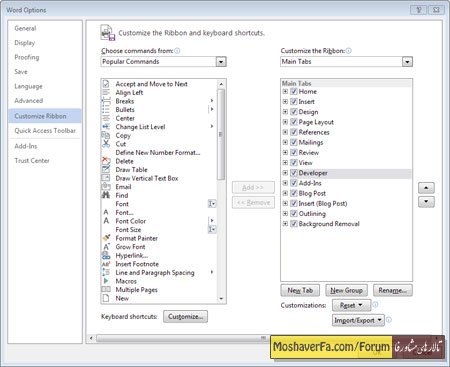
Task: Open the Proofing options category
Action: click(27, 57)
